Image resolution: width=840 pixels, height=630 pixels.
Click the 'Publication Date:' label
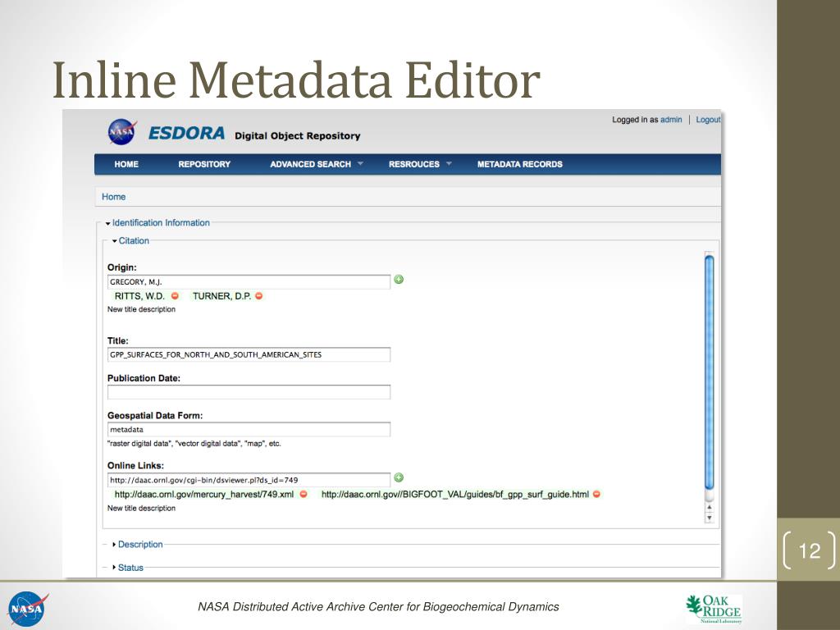[x=144, y=377]
